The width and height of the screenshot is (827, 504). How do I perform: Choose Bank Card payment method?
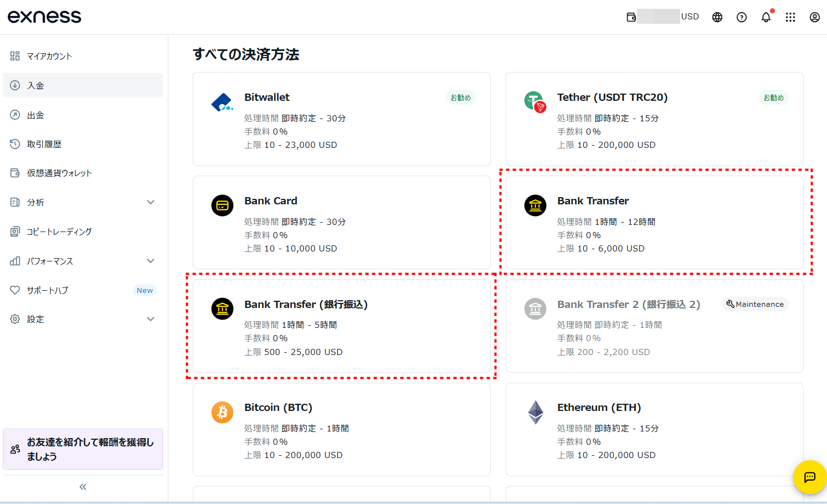(x=342, y=223)
